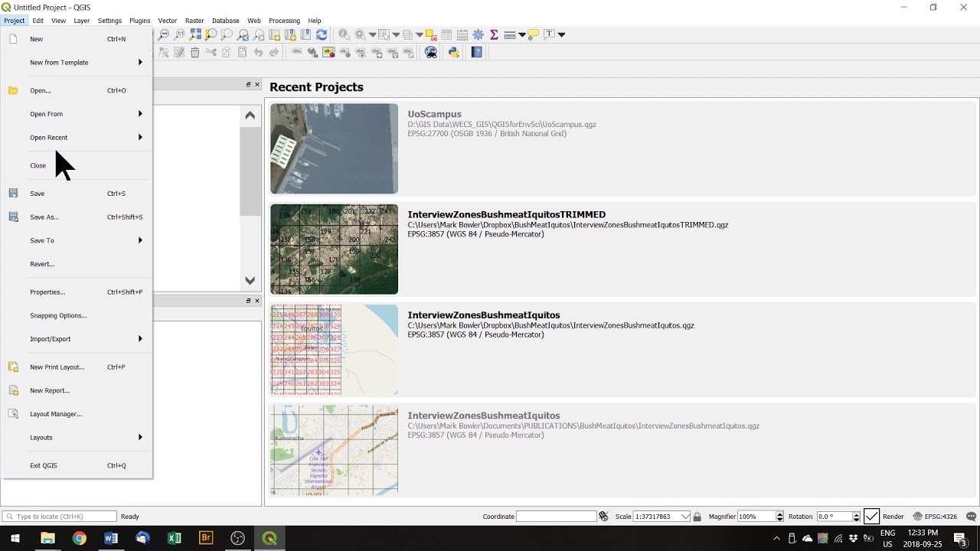Open the MetaSearch catalog client icon
Image resolution: width=980 pixels, height=551 pixels.
431,52
